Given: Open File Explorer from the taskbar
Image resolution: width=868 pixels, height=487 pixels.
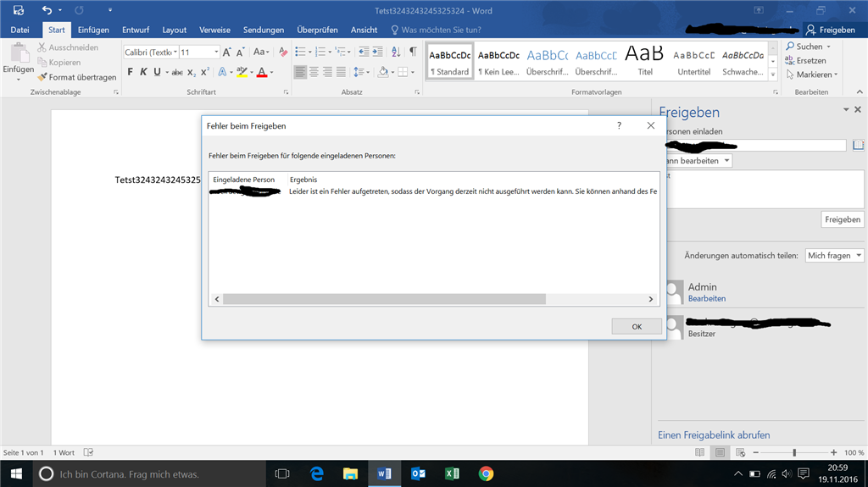Looking at the screenshot, I should (350, 473).
